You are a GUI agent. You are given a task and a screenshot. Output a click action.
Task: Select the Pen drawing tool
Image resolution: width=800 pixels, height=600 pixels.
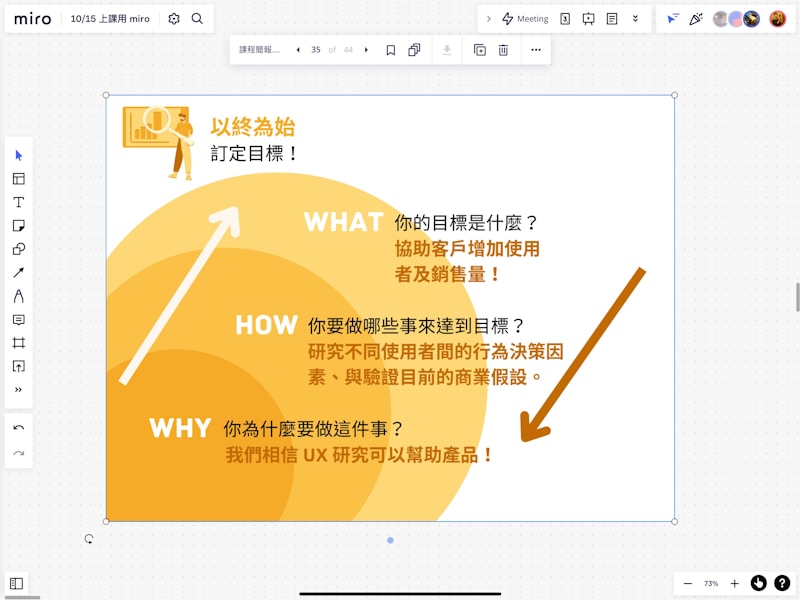[x=18, y=296]
